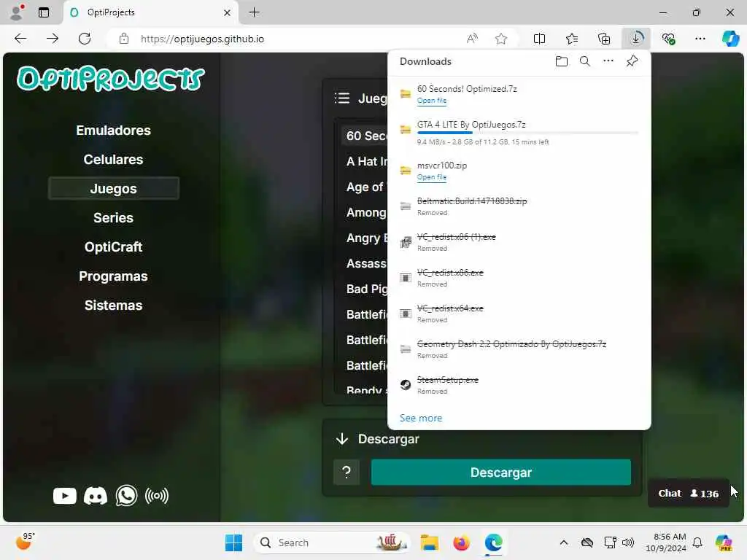Open a new browser tab
The image size is (747, 560).
[x=255, y=12]
